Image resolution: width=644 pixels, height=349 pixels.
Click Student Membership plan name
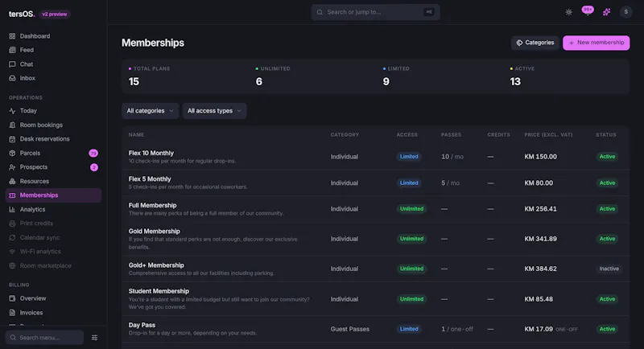(x=159, y=291)
